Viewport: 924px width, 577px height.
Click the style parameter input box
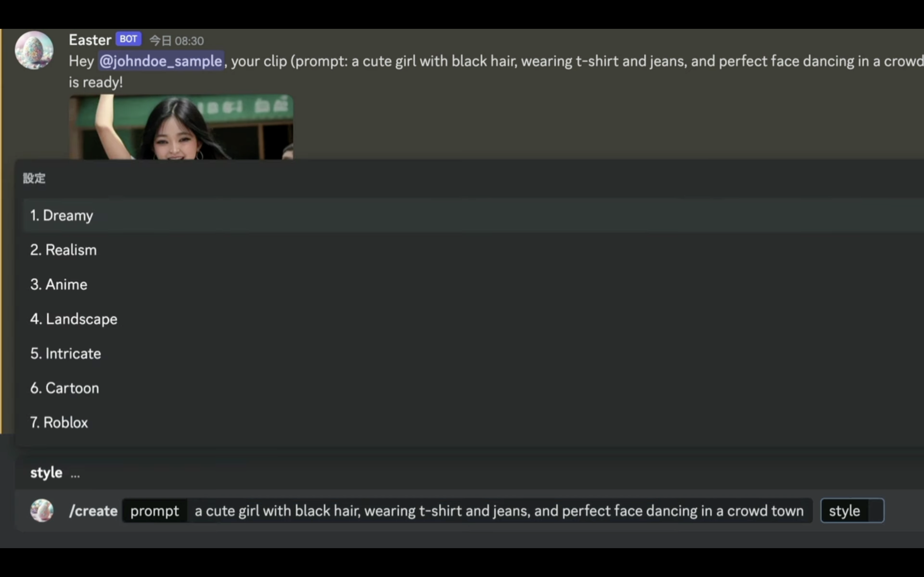click(x=852, y=511)
